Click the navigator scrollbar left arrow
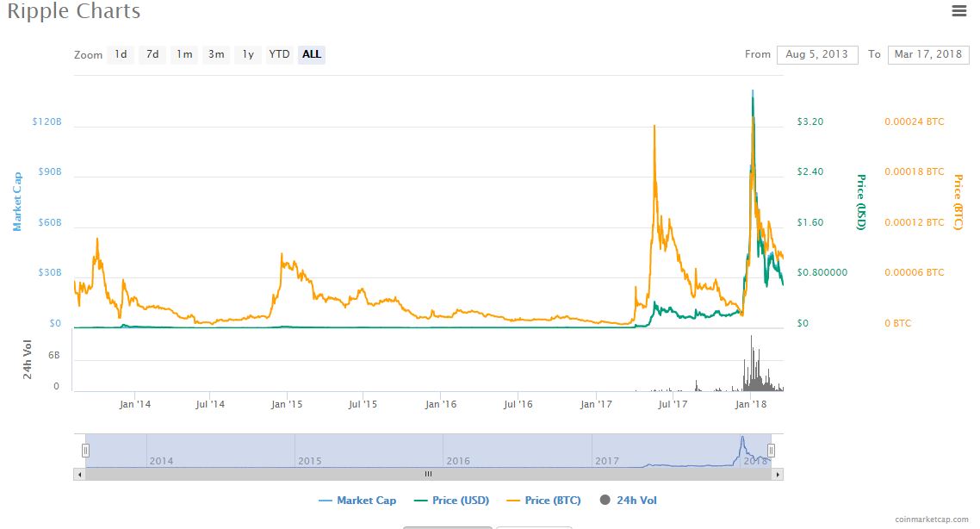This screenshot has height=529, width=980. (79, 475)
